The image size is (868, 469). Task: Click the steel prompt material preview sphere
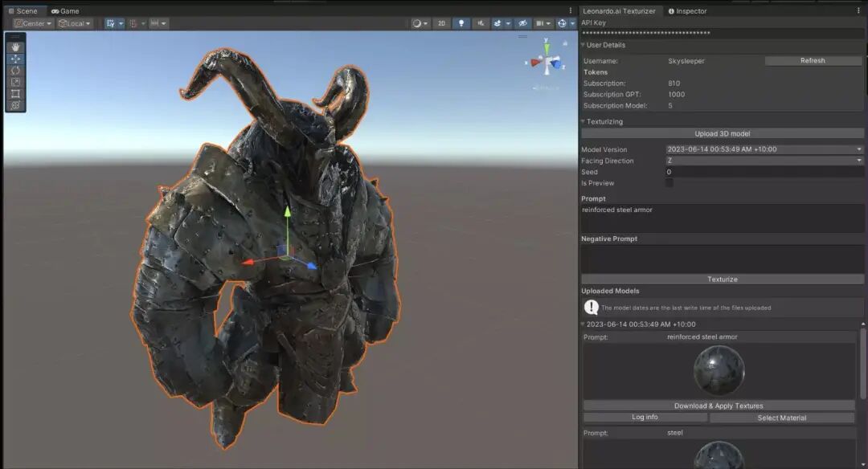pos(719,455)
